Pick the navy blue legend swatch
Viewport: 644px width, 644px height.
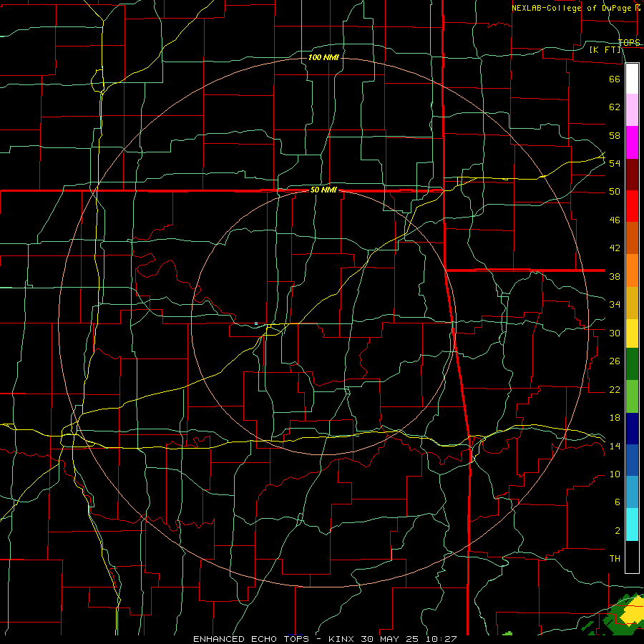632,429
